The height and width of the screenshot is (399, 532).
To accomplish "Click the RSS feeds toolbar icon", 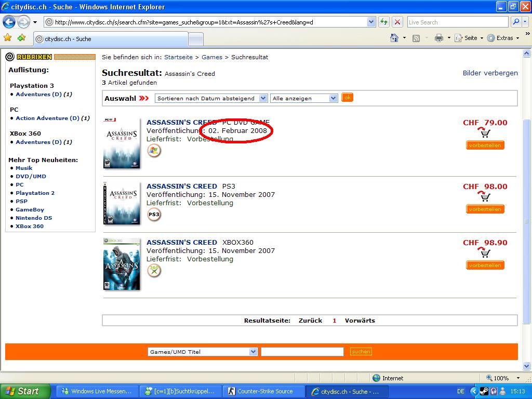I will (x=416, y=38).
